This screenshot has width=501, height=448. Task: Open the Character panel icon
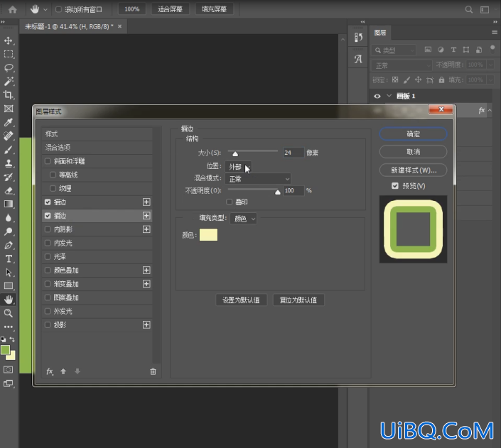(x=358, y=59)
